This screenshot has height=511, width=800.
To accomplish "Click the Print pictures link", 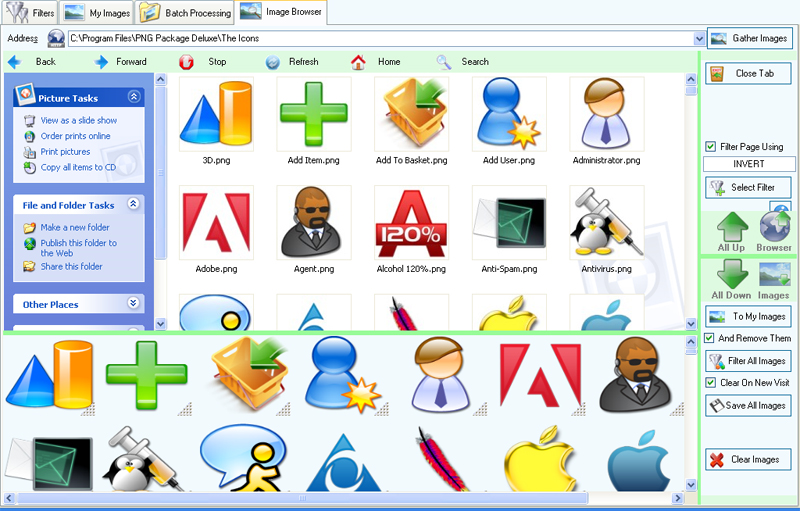I will (65, 152).
